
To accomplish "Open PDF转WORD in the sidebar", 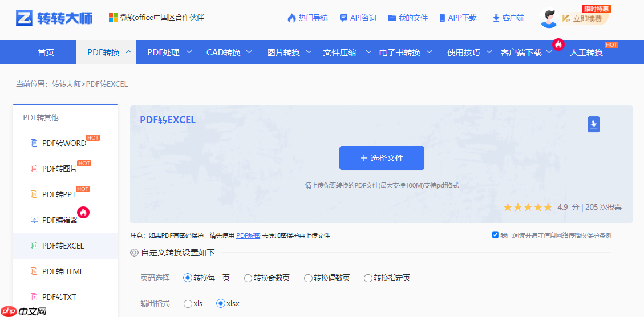I will (64, 143).
